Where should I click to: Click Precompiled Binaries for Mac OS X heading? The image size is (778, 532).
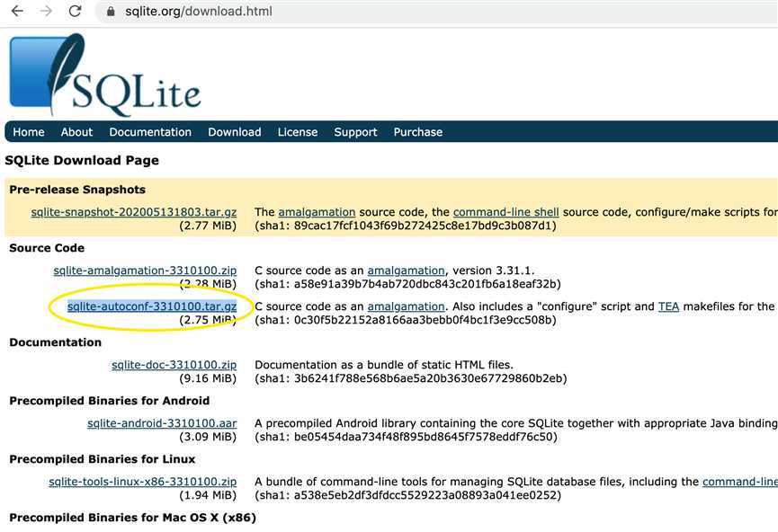click(133, 518)
